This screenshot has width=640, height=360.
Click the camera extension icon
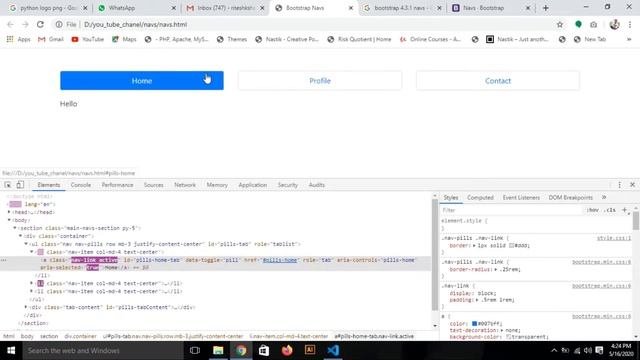coord(593,24)
